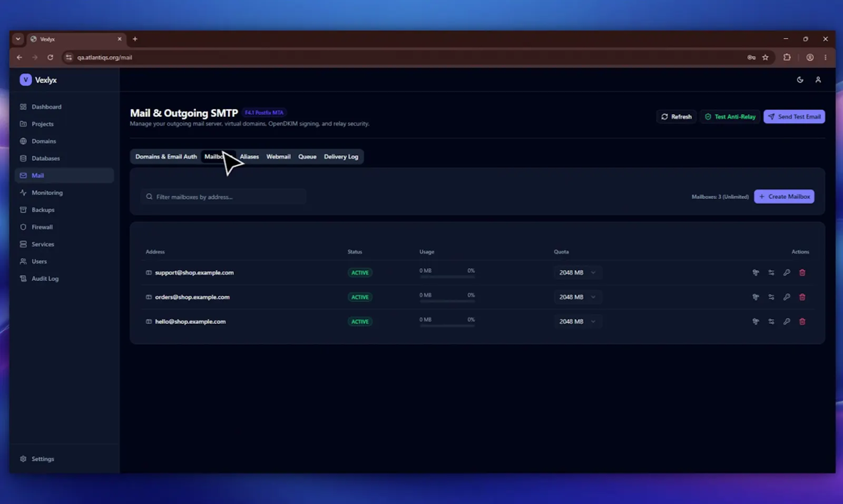The width and height of the screenshot is (843, 504).
Task: Open quota dropdown for hello@shop.example.com
Action: coord(577,322)
